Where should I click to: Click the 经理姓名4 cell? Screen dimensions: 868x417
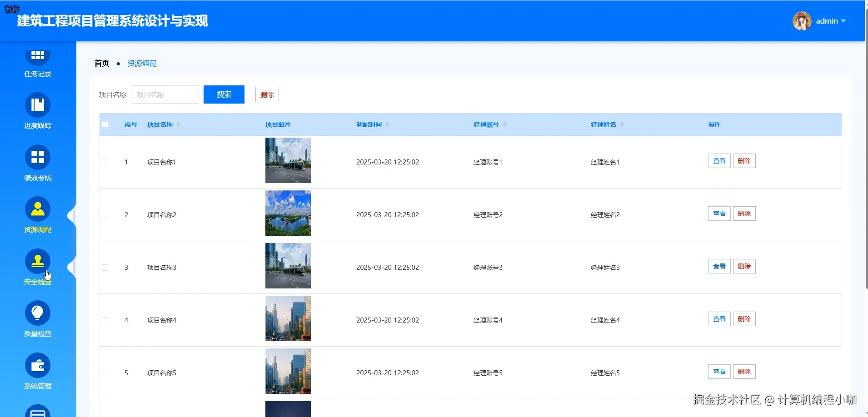point(605,320)
